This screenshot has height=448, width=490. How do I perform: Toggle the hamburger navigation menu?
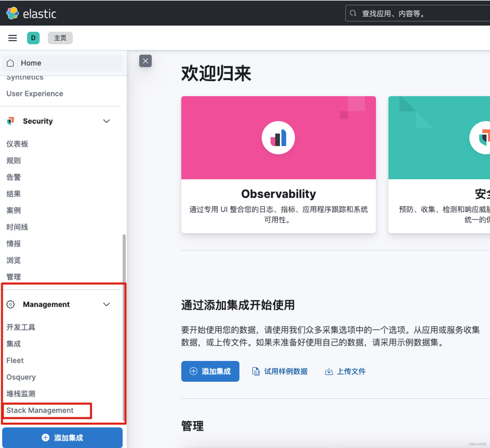[13, 38]
